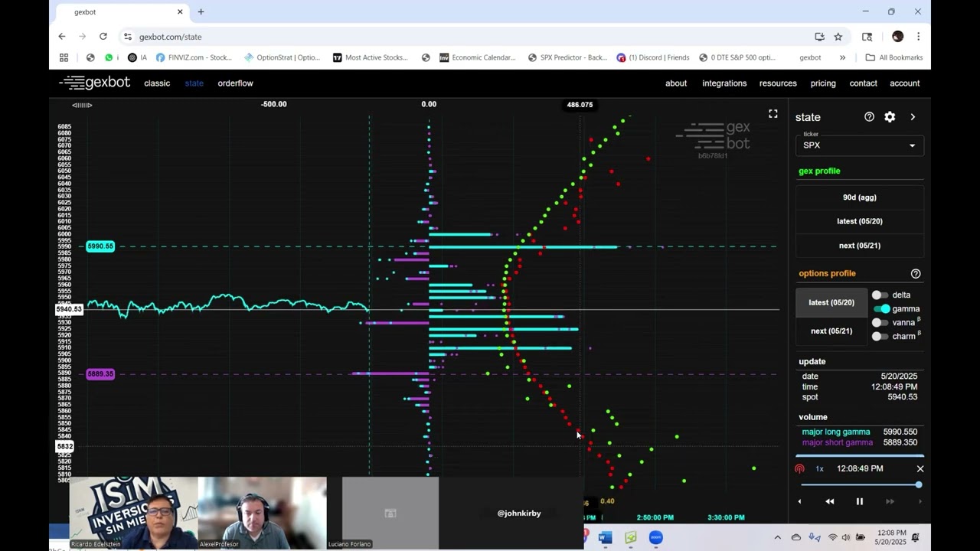Open All Bookmarks folder
Image resolution: width=980 pixels, height=551 pixels.
click(894, 57)
